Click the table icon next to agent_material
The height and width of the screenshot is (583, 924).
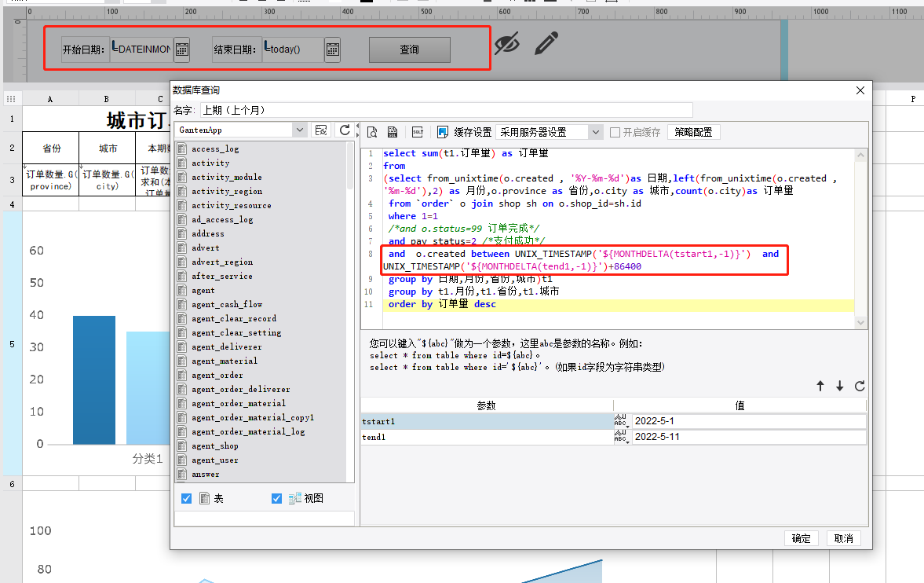182,361
